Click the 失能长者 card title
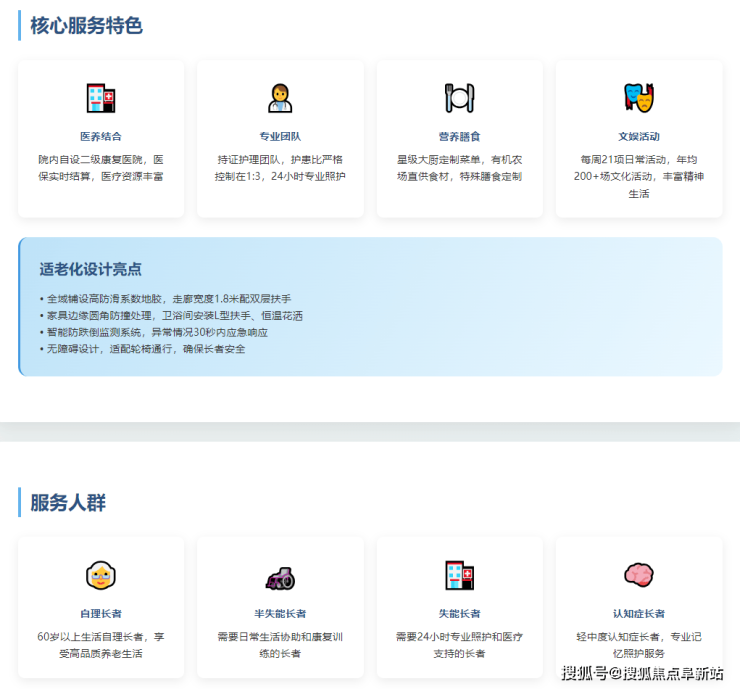 point(459,613)
